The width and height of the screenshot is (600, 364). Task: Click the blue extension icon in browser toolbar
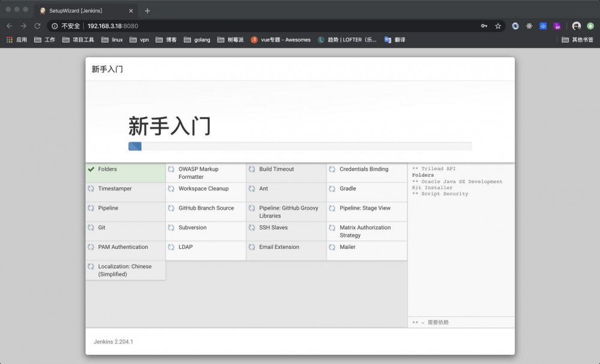[542, 26]
